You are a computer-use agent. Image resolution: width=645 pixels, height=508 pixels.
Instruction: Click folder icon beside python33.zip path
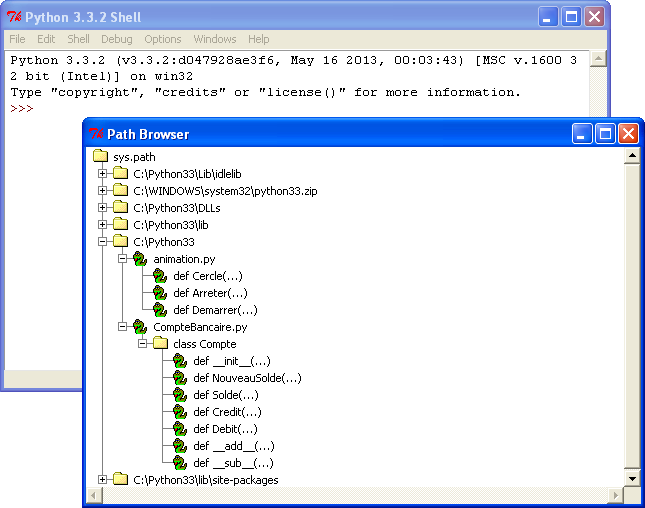coord(121,190)
